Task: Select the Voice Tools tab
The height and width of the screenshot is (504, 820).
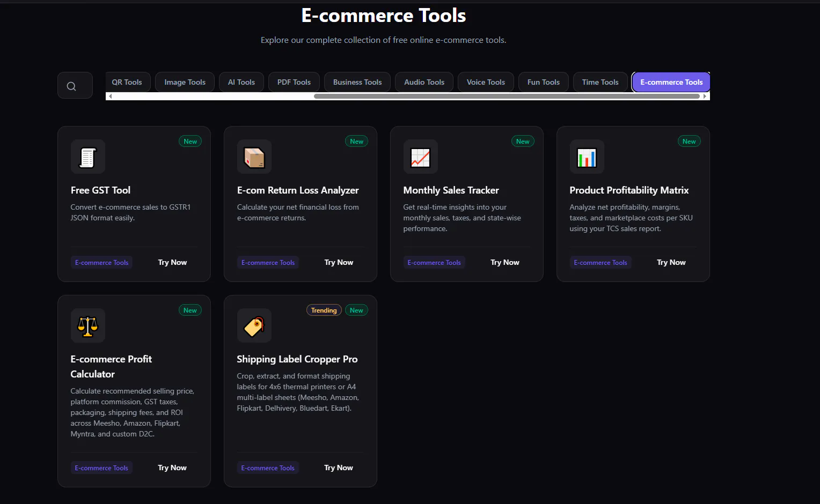Action: click(x=486, y=82)
